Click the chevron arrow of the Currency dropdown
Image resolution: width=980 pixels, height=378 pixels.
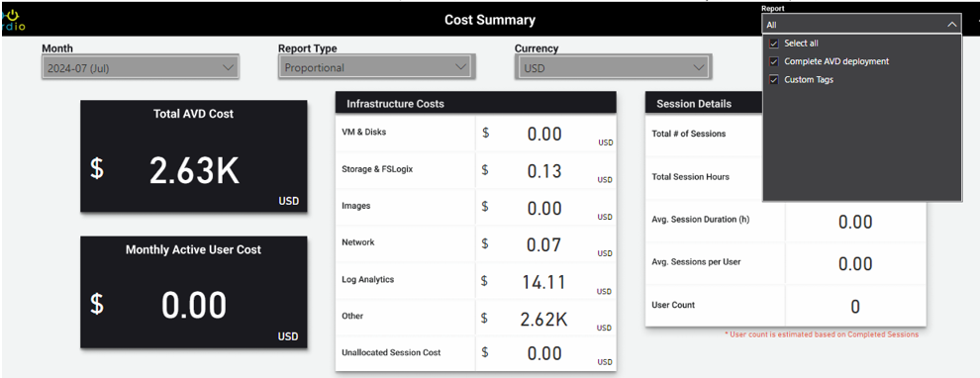[698, 67]
